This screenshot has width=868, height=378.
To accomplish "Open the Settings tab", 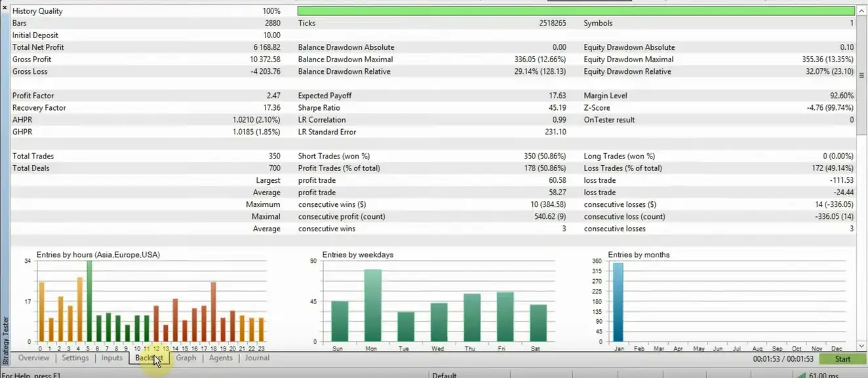I will (75, 358).
